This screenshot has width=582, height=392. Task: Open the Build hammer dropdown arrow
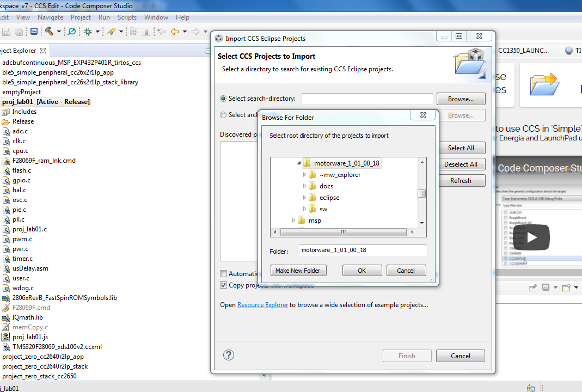pyautogui.click(x=59, y=32)
